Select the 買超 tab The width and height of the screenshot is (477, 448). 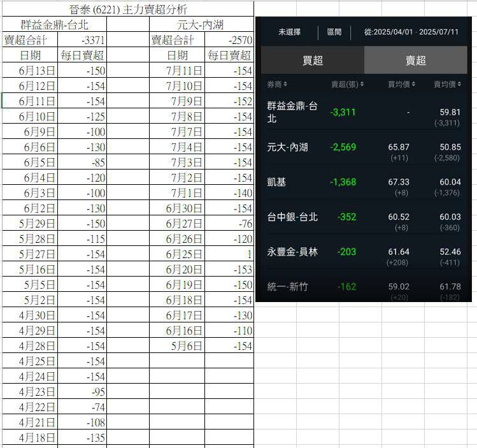[x=313, y=60]
